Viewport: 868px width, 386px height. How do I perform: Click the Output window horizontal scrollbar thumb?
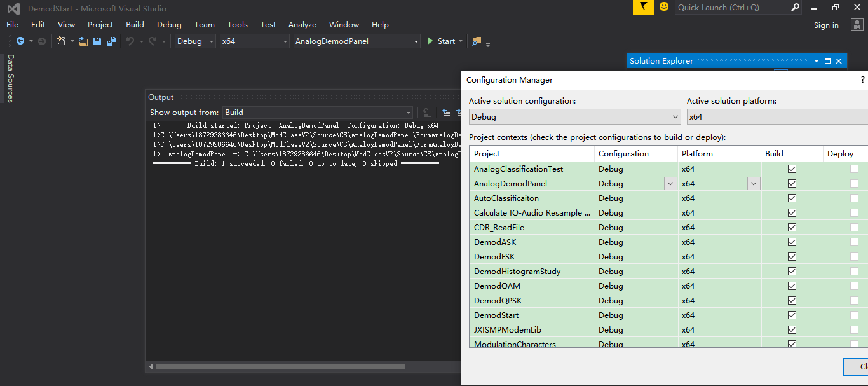coord(280,367)
